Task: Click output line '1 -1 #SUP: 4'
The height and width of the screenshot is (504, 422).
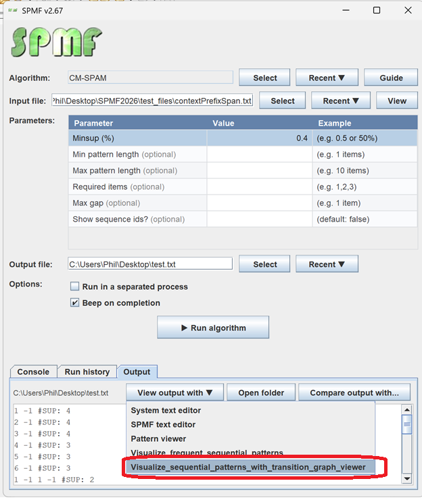Action: [x=42, y=411]
